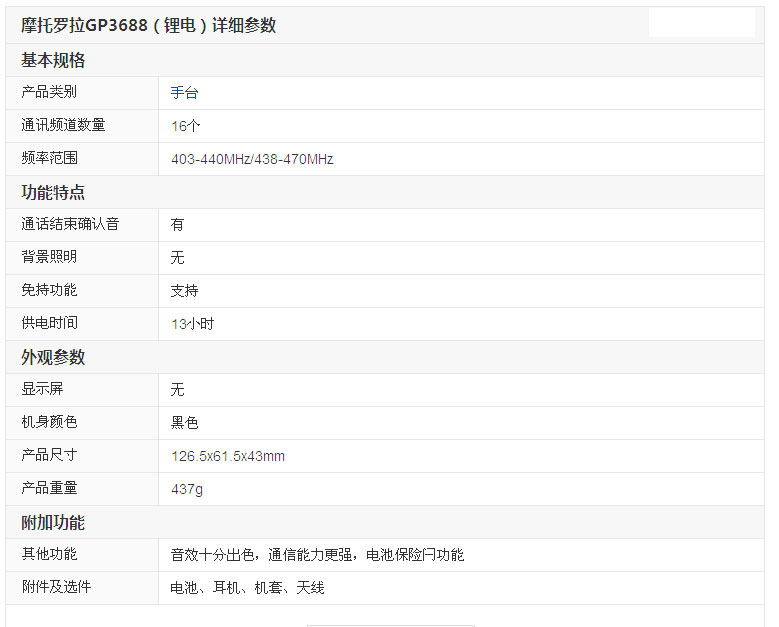
Task: Click the 13小时 power duration value
Action: 192,324
